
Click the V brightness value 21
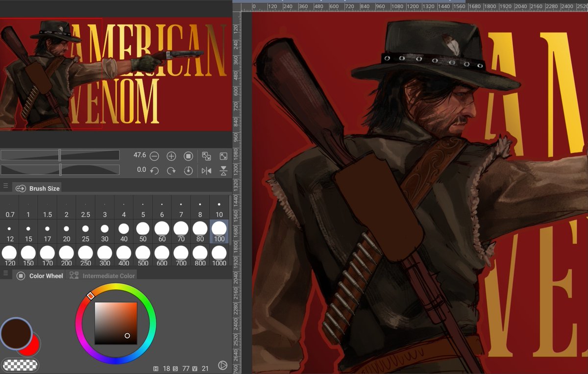pyautogui.click(x=205, y=368)
